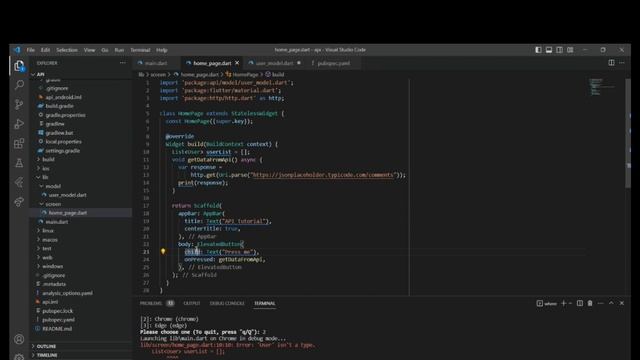Open the Terminal menu

[140, 50]
